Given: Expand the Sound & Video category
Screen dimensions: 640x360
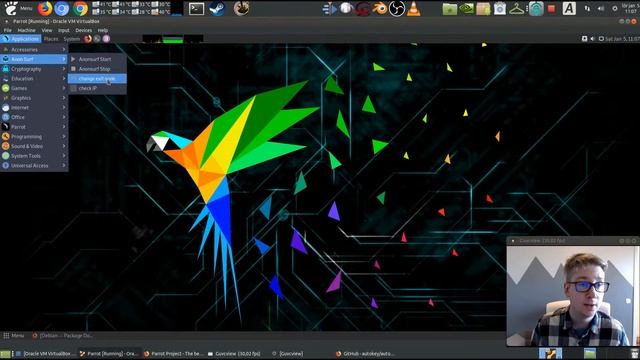Looking at the screenshot, I should (34, 146).
